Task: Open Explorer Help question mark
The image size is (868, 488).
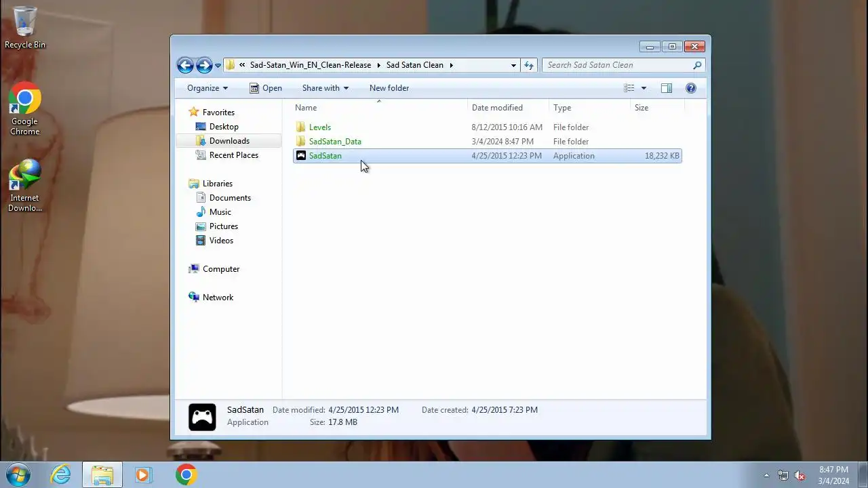Action: tap(691, 88)
